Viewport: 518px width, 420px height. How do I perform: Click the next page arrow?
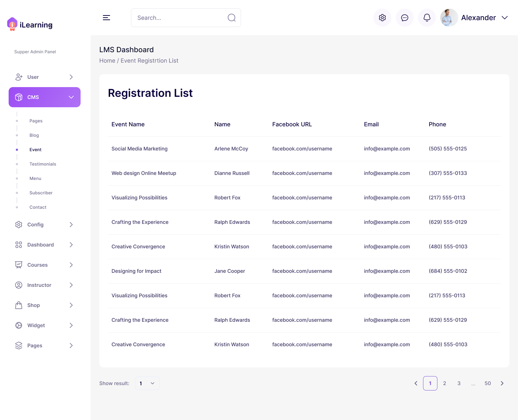[x=502, y=383]
